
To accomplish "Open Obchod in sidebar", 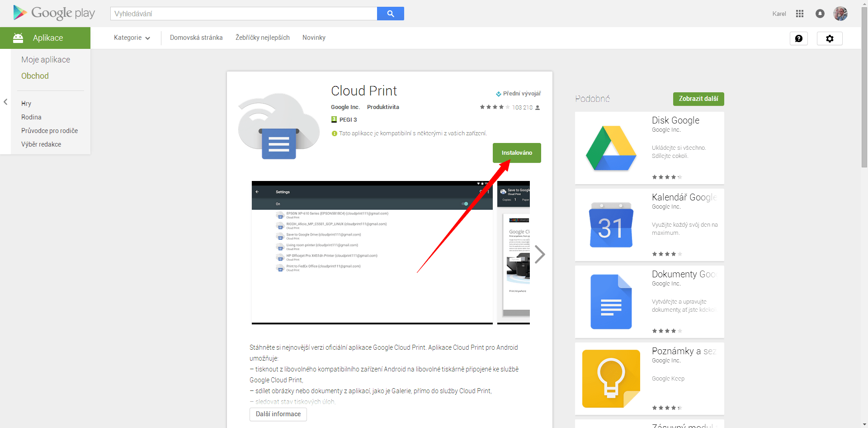I will (35, 76).
